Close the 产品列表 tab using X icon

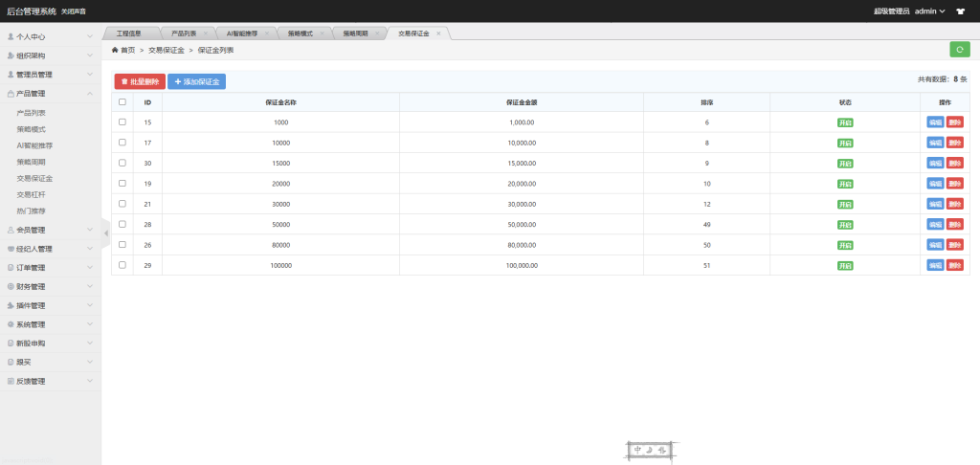[x=206, y=33]
